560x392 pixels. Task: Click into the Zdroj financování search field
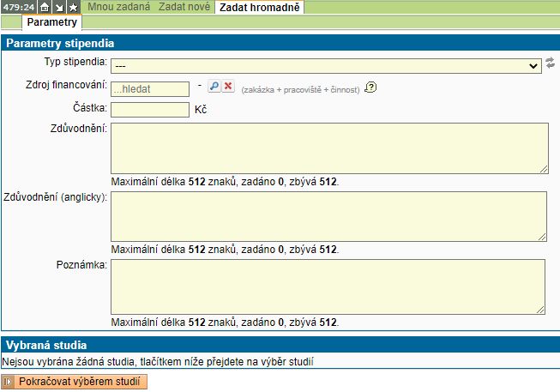pyautogui.click(x=149, y=87)
